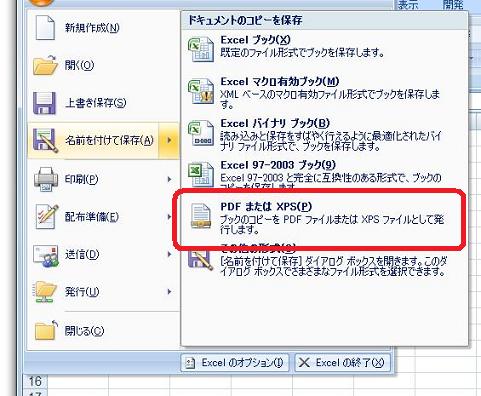Click the floppy disk icon for 上書き保存
The height and width of the screenshot is (396, 481).
(x=44, y=103)
